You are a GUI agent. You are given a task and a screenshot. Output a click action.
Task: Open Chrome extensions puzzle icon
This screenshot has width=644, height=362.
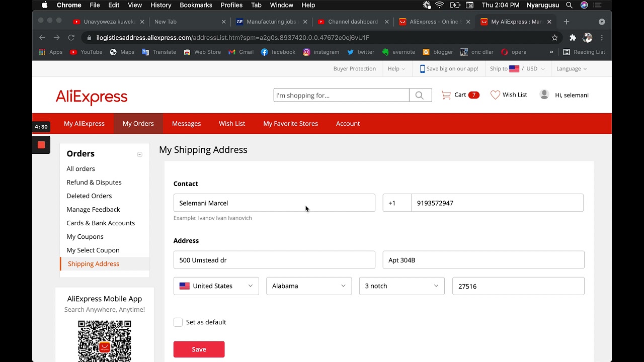coord(573,38)
